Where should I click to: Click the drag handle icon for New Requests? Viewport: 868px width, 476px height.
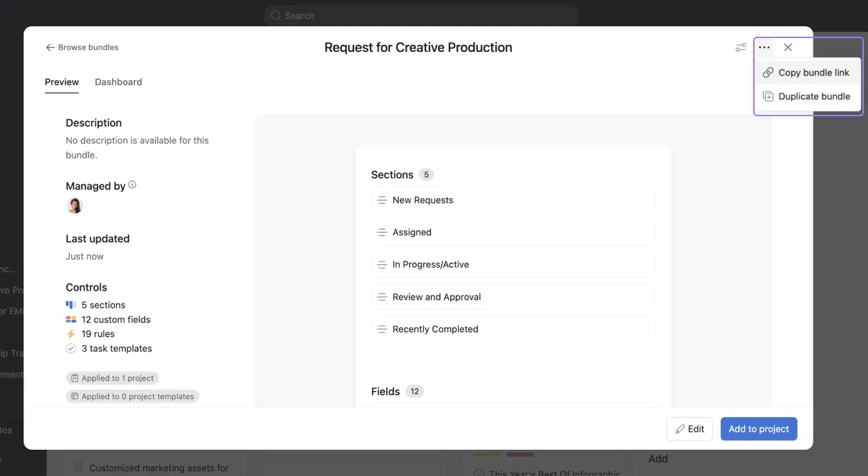tap(381, 200)
